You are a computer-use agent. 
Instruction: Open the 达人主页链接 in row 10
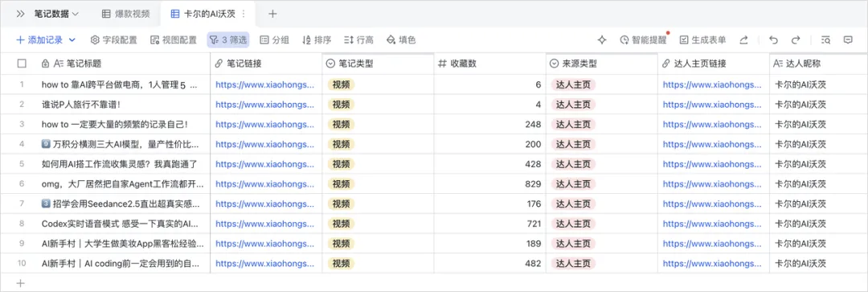[712, 264]
